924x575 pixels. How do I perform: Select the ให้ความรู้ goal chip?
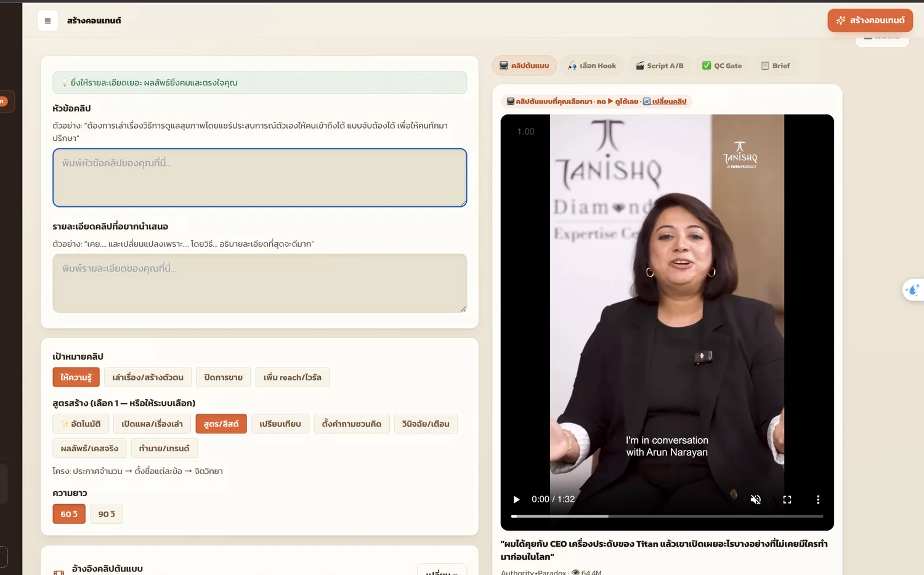coord(76,377)
